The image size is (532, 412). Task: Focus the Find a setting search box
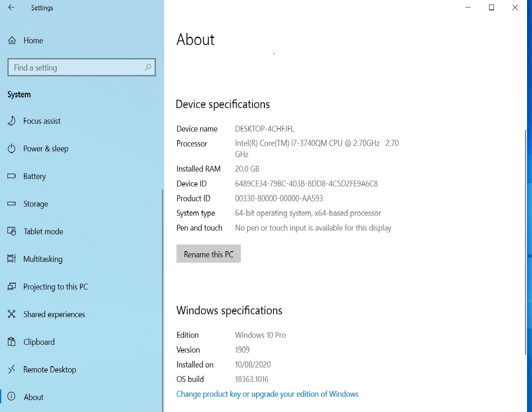click(x=82, y=67)
